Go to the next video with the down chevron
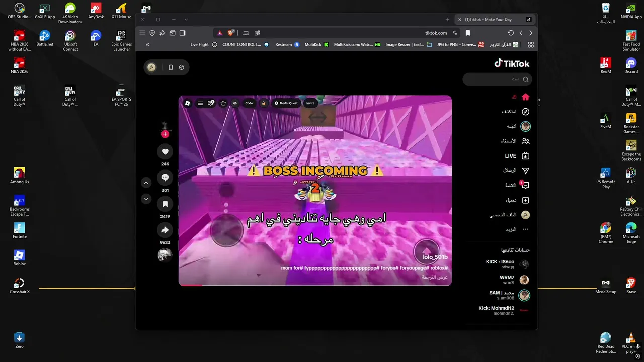The image size is (644, 362). (146, 199)
